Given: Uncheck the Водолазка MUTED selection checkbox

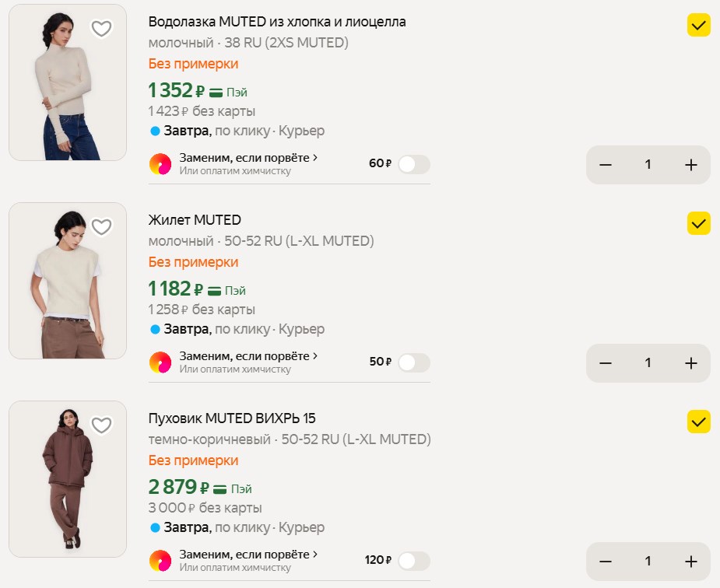Looking at the screenshot, I should tap(699, 26).
